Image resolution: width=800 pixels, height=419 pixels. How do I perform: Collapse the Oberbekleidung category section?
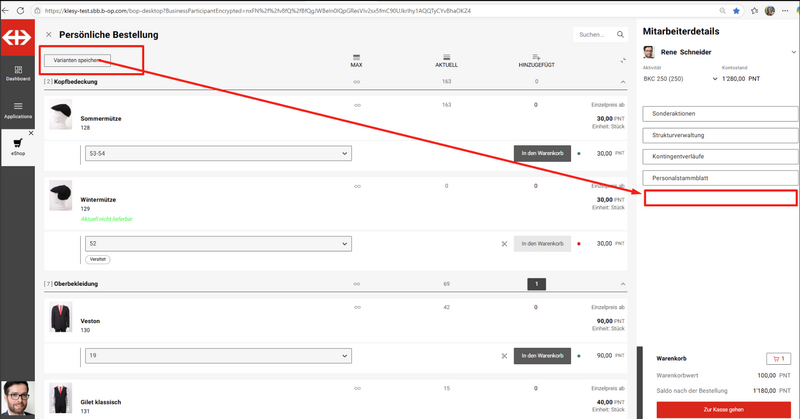[x=622, y=284]
